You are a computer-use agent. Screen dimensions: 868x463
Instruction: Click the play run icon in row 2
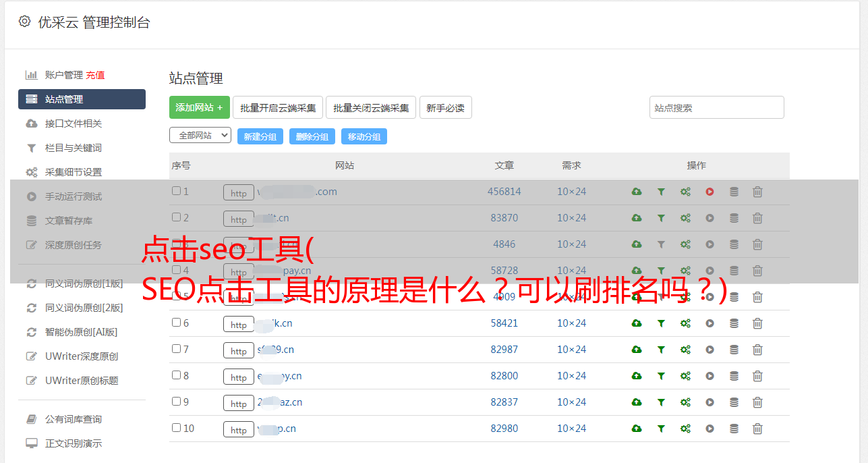[x=710, y=218]
